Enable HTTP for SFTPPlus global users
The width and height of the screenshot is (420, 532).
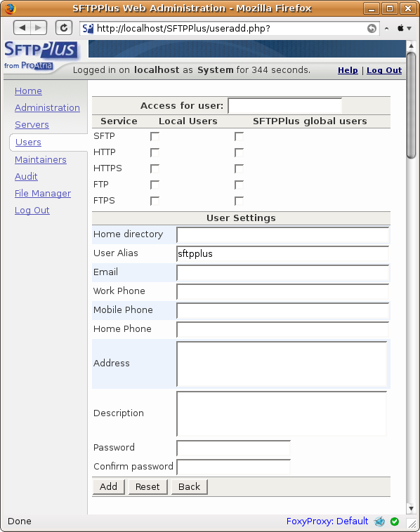point(239,152)
